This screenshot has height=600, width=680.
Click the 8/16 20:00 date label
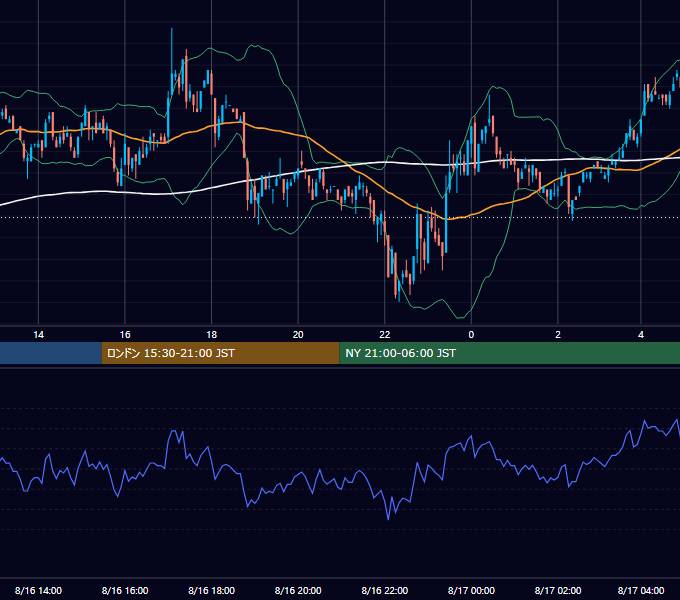[x=298, y=590]
